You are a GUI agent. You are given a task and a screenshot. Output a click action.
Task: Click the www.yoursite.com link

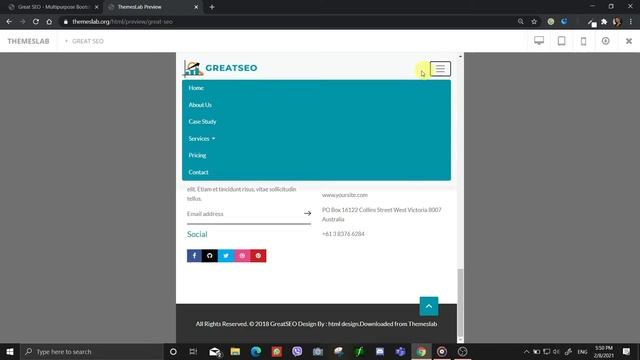point(345,195)
